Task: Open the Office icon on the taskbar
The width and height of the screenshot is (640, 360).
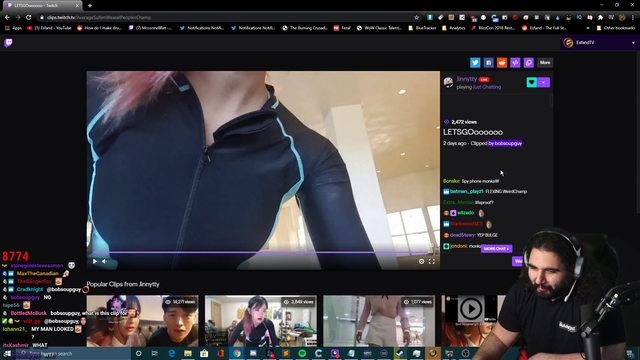Action: coord(220,353)
